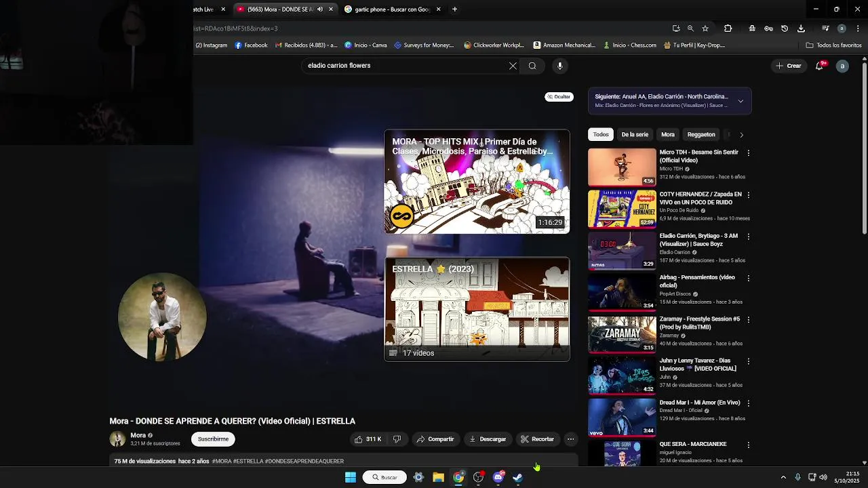Image resolution: width=868 pixels, height=488 pixels.
Task: Show hidden system tray icons
Action: coord(783,477)
